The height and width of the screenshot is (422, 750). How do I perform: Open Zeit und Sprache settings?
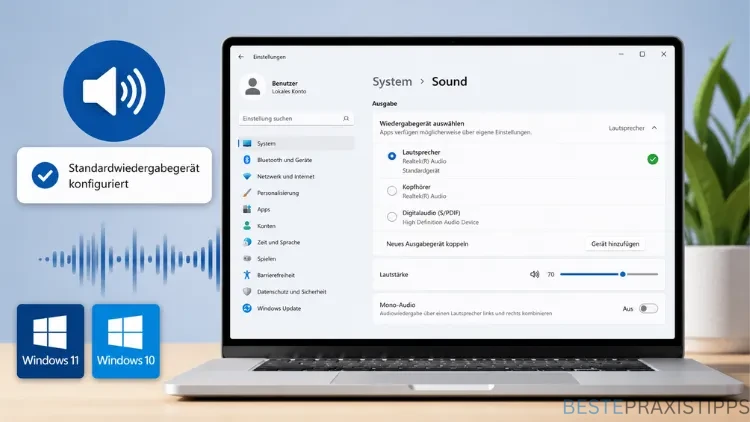[x=278, y=242]
